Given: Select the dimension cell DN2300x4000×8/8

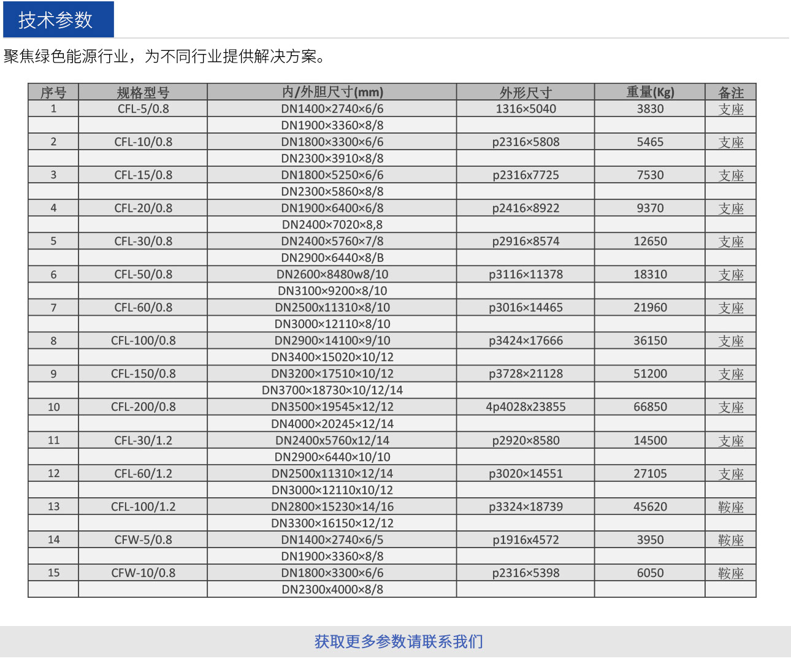Looking at the screenshot, I should [x=332, y=590].
